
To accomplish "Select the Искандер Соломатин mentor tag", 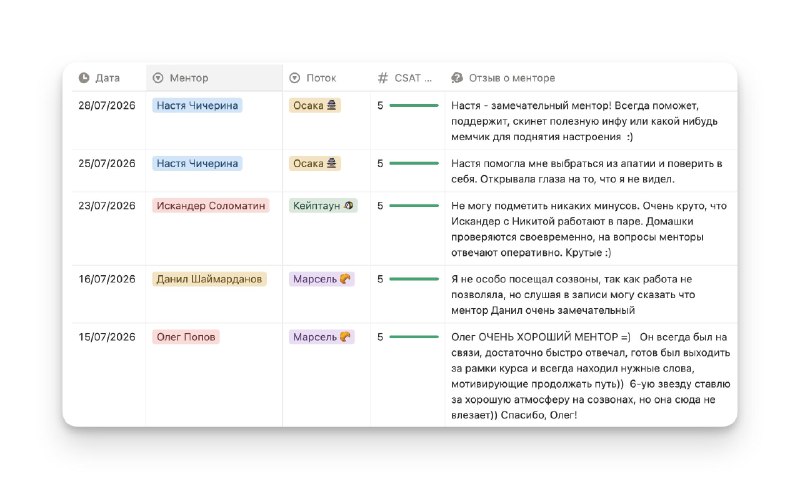I will coord(211,205).
